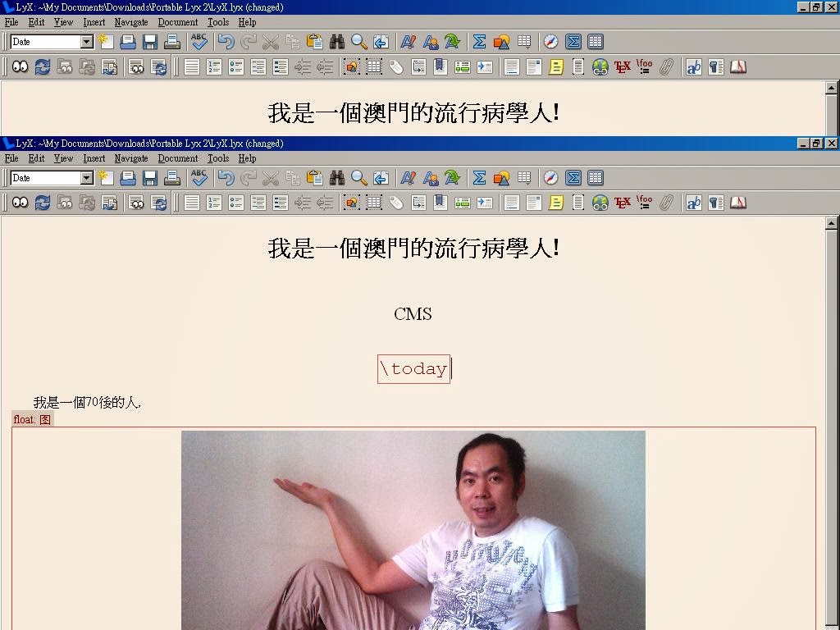The width and height of the screenshot is (840, 630).
Task: Insert math with front window's Sigma icon
Action: pyautogui.click(x=479, y=178)
